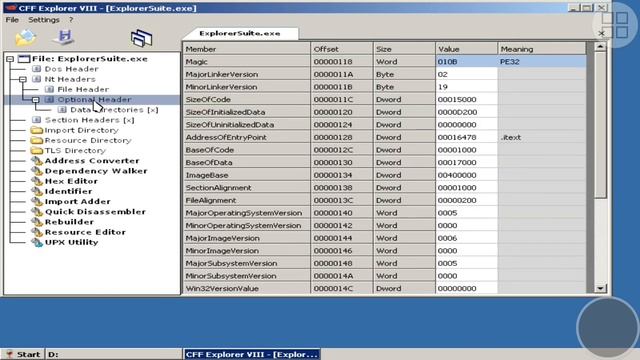Click the Address Converter tool icon

37,160
